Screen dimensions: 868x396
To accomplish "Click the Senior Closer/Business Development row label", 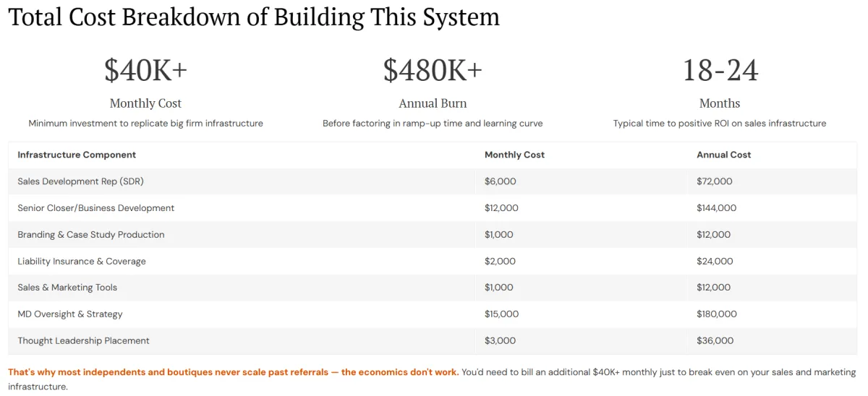I will 96,208.
